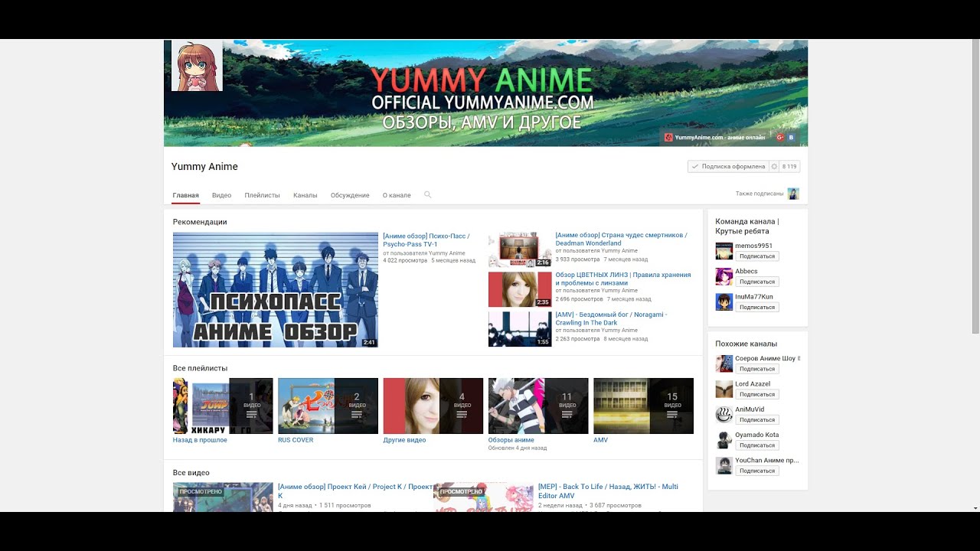The image size is (980, 551).
Task: Open the Проект Кей / Project K video link
Action: tap(355, 491)
